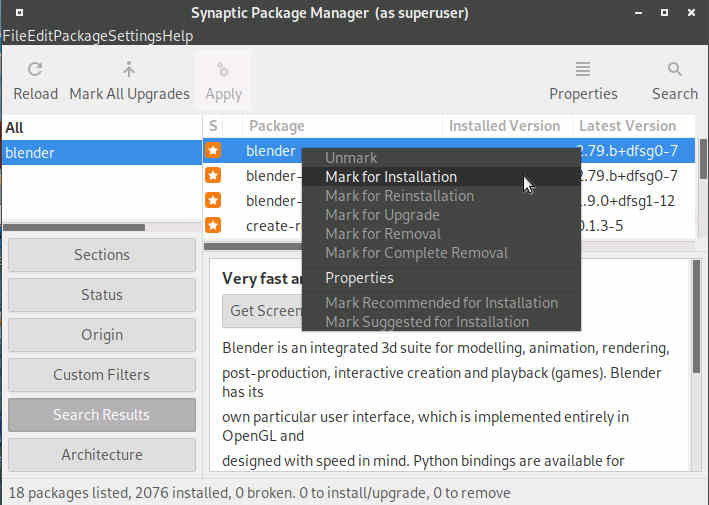
Task: Click the Get Screenshot button
Action: click(x=262, y=311)
